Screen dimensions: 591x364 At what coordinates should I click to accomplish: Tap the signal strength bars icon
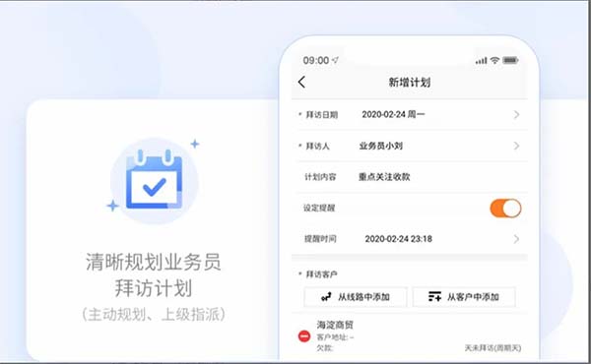pos(482,61)
